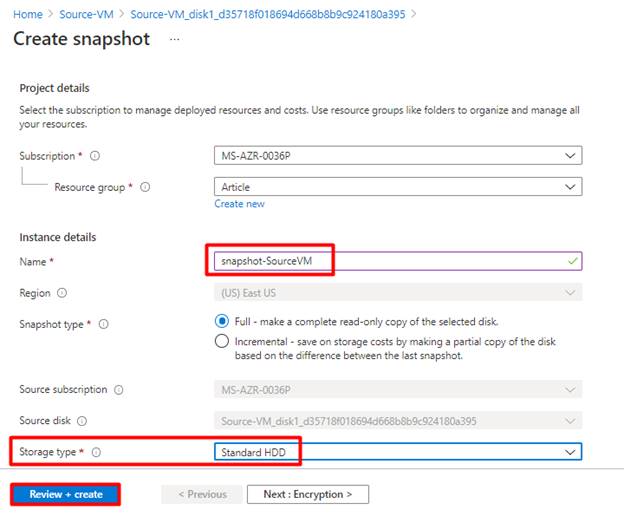Click the Source subscription info icon
The image size is (624, 523).
[x=119, y=389]
